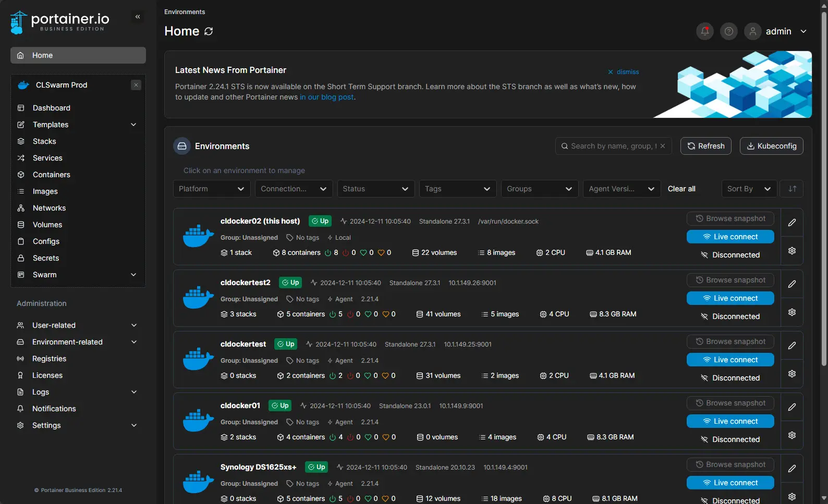This screenshot has width=828, height=504.
Task: Open the help question mark icon
Action: click(x=729, y=31)
